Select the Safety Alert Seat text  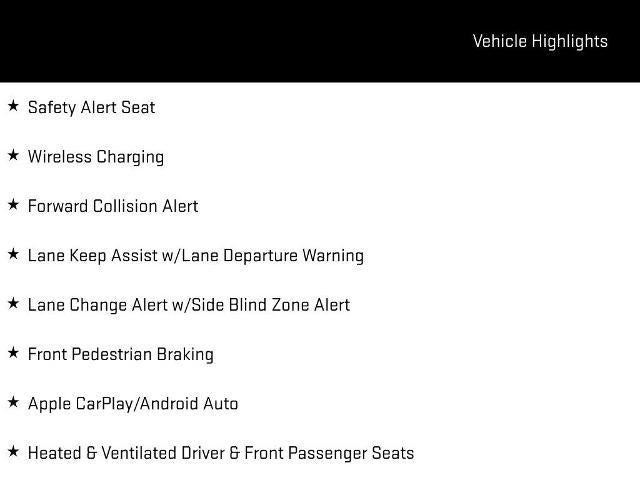[91, 107]
